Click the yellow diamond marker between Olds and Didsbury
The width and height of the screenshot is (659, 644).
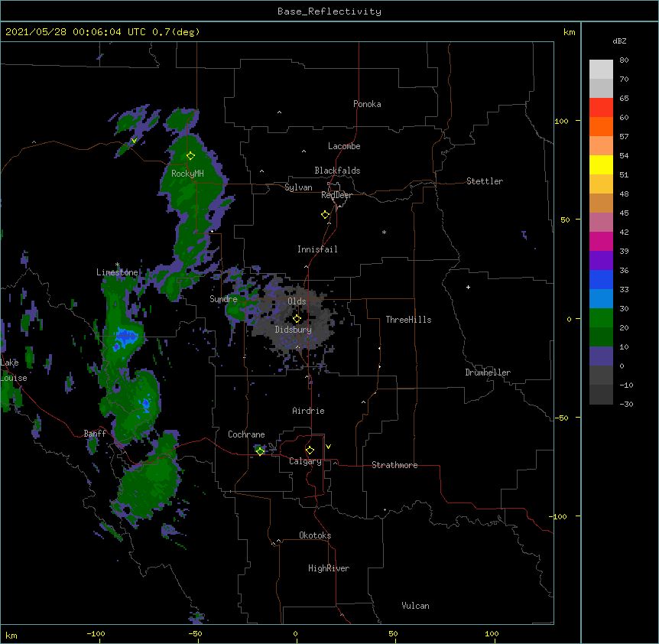297,319
